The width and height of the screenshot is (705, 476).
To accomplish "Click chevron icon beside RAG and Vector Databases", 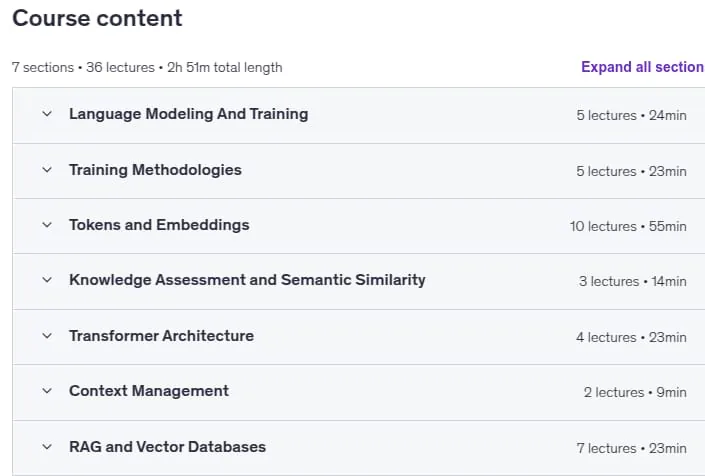I will [47, 447].
